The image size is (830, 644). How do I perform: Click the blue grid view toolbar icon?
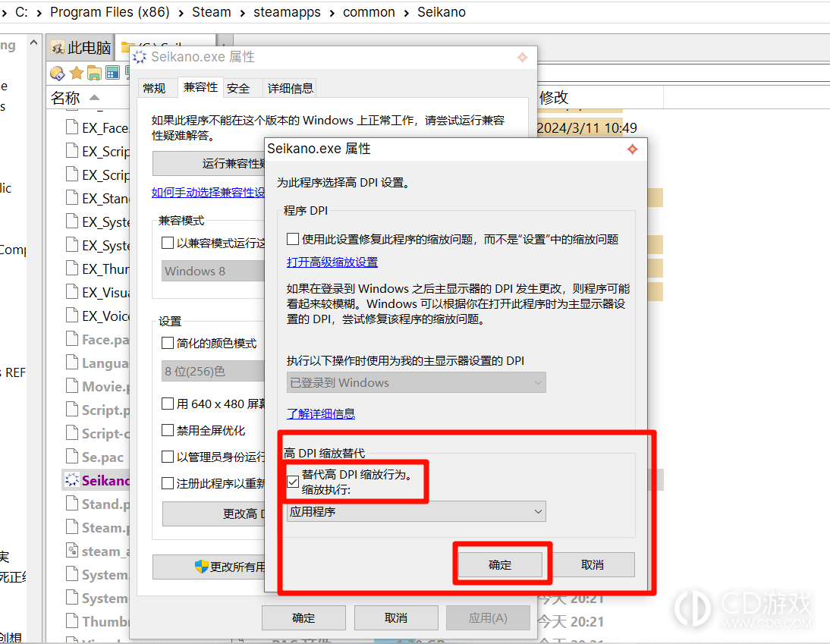click(x=112, y=73)
